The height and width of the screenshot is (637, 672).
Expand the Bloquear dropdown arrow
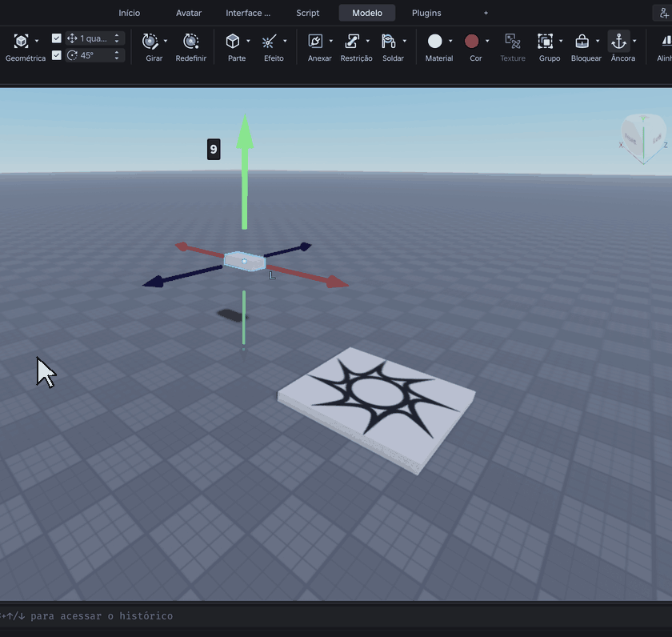(598, 41)
